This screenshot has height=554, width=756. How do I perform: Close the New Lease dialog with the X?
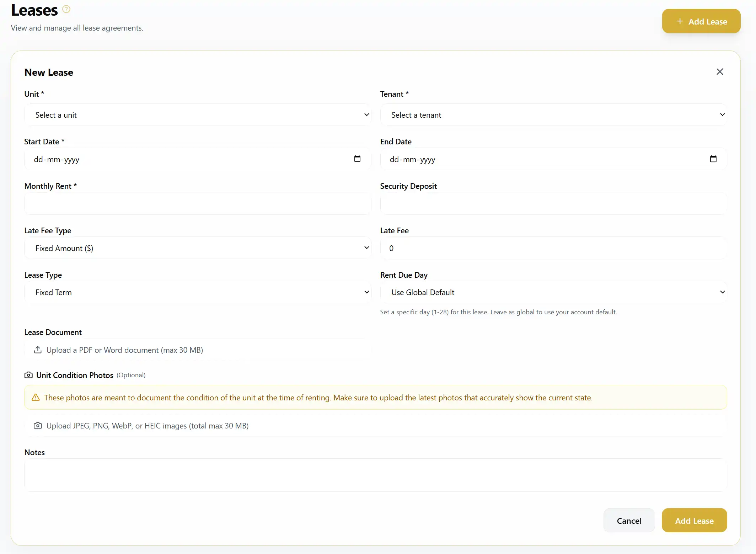pos(720,71)
